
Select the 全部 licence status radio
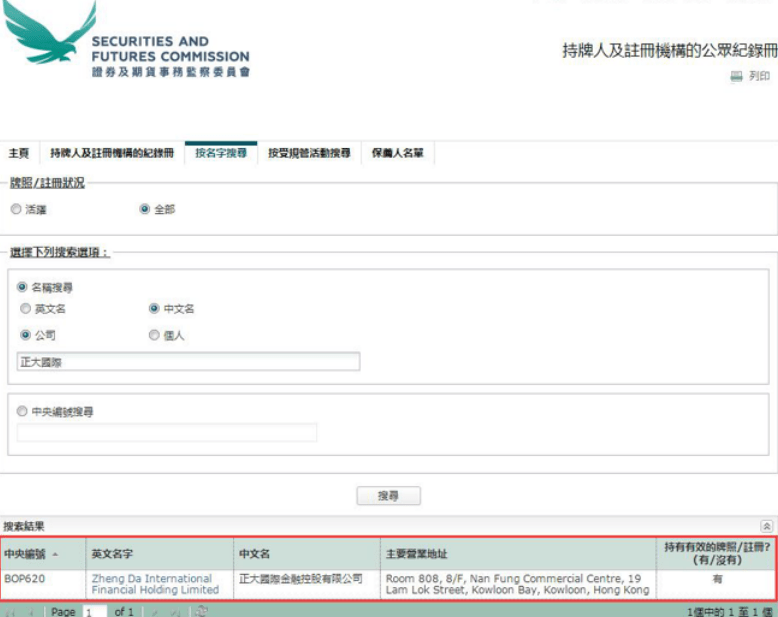pos(144,209)
